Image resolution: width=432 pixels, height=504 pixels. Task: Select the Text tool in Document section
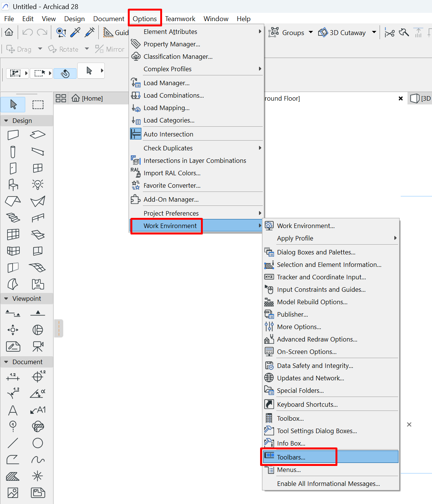pyautogui.click(x=13, y=410)
